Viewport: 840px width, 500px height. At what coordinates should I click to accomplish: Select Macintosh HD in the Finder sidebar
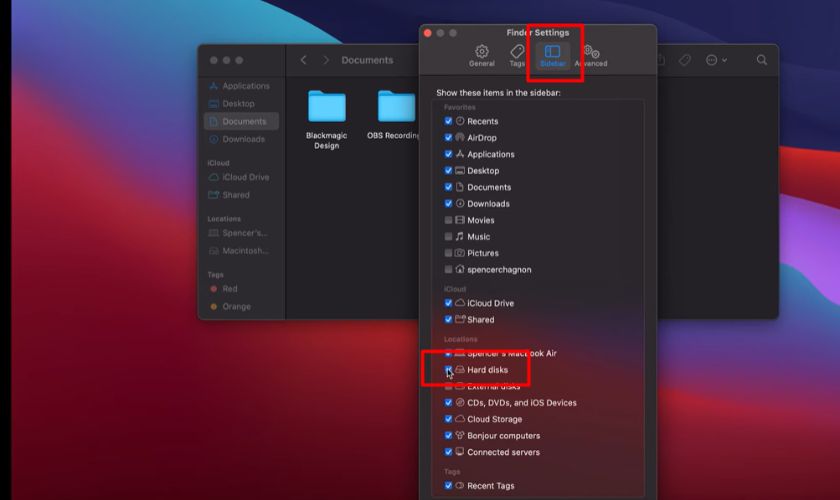click(241, 250)
